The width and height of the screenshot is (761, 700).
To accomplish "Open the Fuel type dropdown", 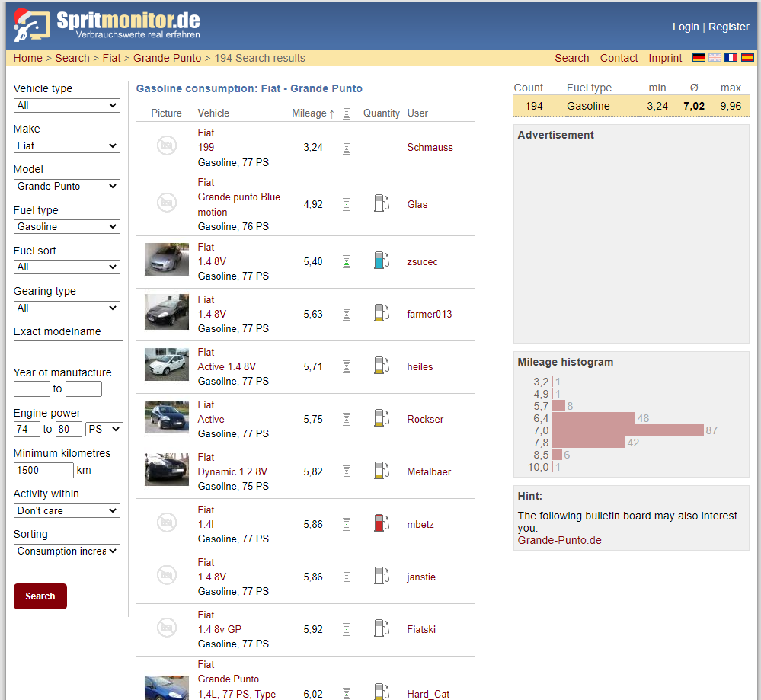I will (x=67, y=227).
